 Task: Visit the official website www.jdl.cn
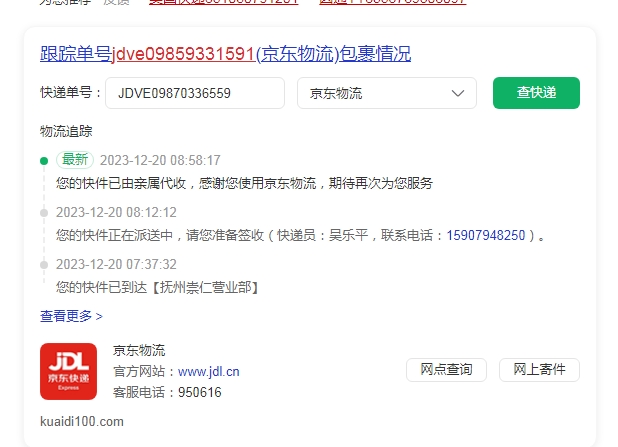click(208, 371)
